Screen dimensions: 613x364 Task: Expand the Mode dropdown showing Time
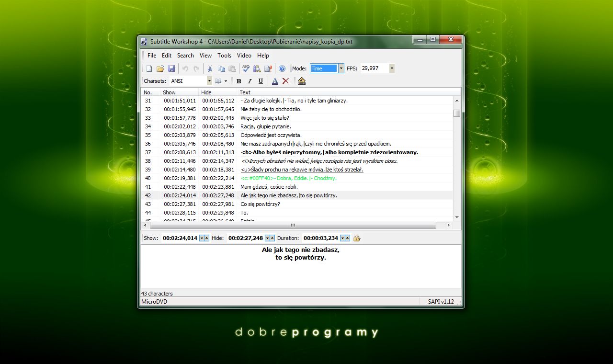(341, 68)
